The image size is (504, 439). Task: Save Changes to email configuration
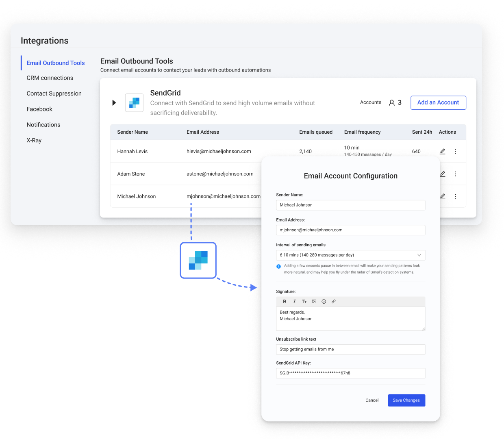(x=406, y=400)
